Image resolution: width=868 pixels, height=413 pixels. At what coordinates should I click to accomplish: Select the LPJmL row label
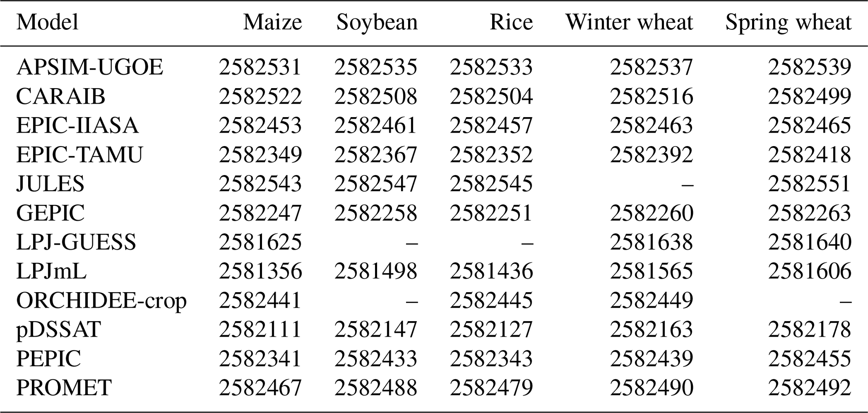point(51,271)
